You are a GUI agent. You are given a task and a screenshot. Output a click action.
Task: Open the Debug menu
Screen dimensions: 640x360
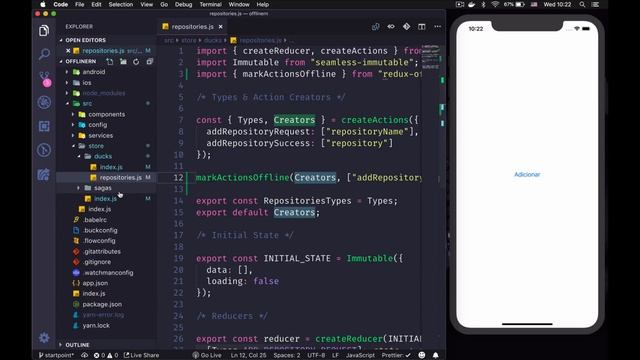tap(183, 4)
